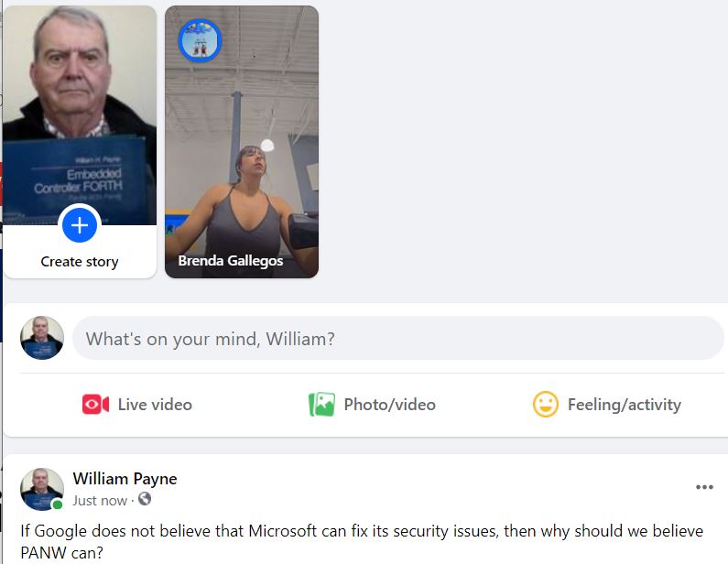Select the Live video text button

point(155,405)
